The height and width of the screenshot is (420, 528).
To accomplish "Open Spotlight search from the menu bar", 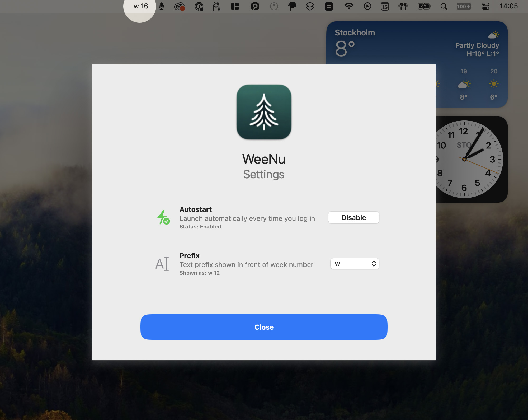I will (x=444, y=6).
